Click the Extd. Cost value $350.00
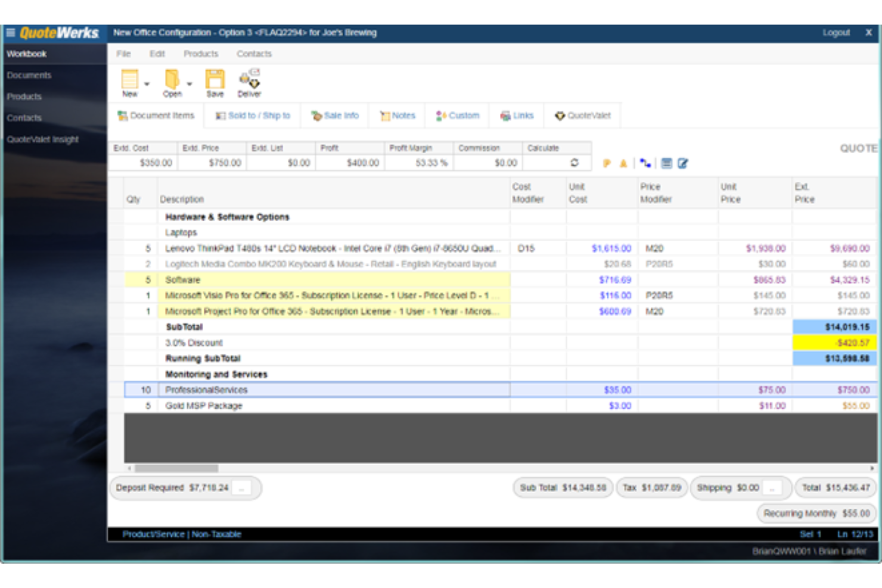 click(143, 163)
